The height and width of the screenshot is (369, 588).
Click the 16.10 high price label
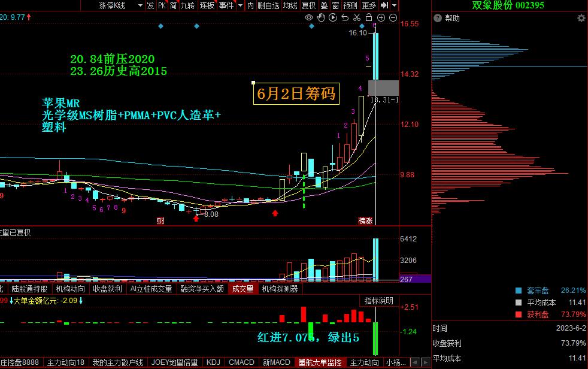(x=357, y=32)
